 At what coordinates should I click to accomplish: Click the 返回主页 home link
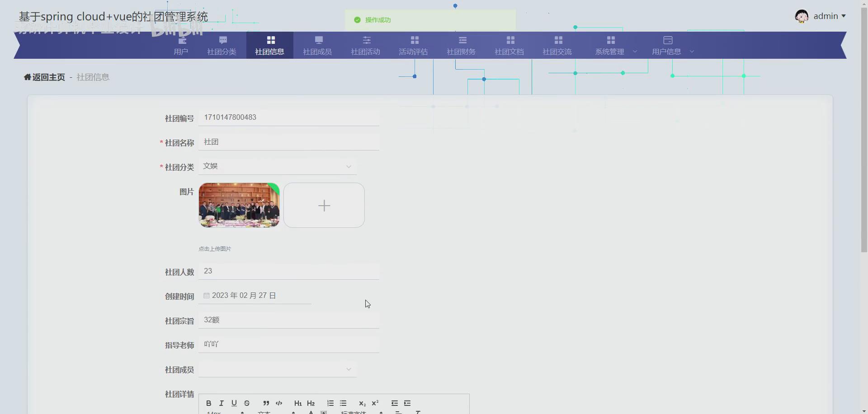(x=44, y=77)
